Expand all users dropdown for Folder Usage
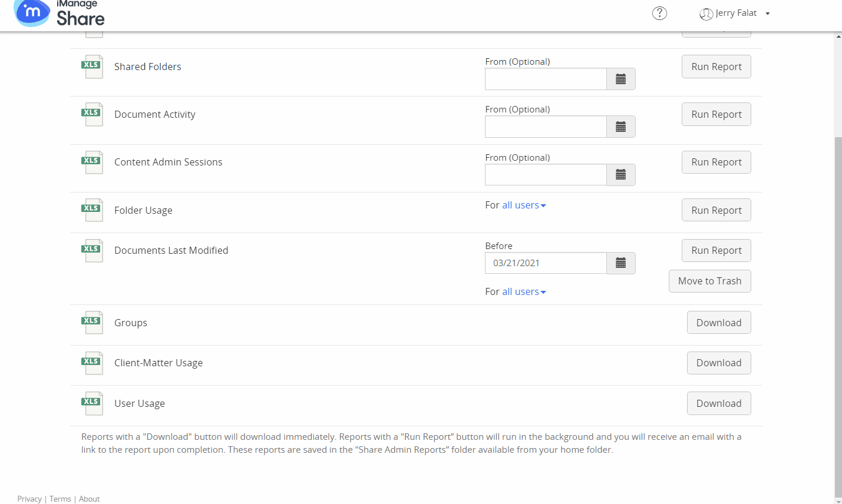The width and height of the screenshot is (842, 504). coord(524,205)
